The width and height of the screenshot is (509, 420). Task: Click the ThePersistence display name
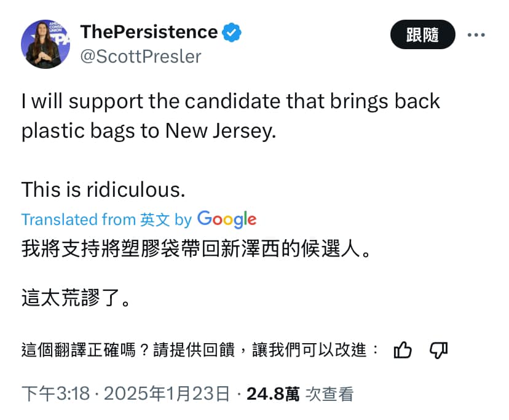149,32
